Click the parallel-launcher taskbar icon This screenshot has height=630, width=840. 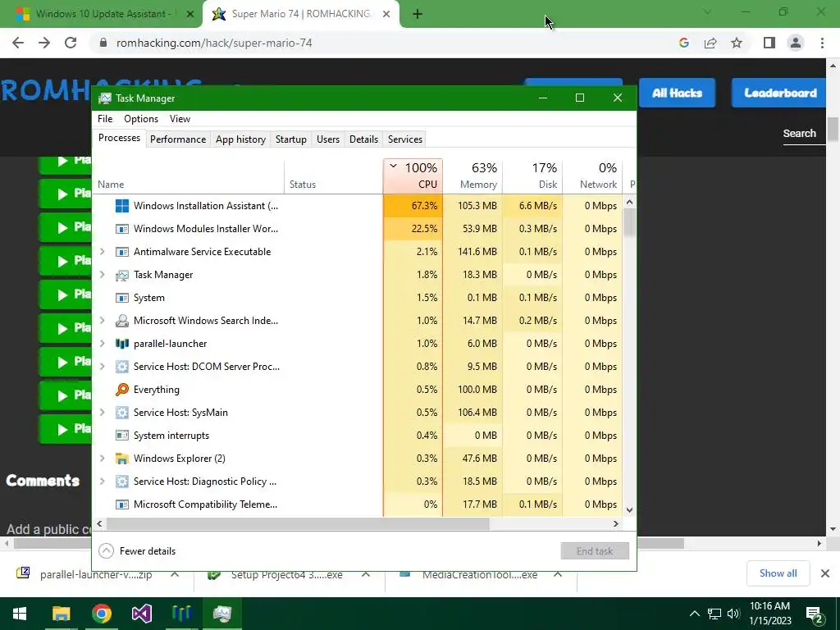point(181,614)
